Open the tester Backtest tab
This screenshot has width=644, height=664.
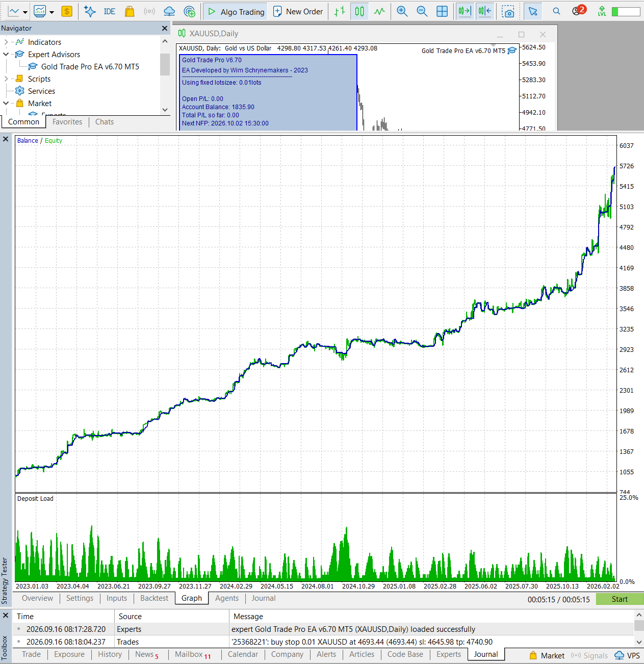[x=154, y=598]
